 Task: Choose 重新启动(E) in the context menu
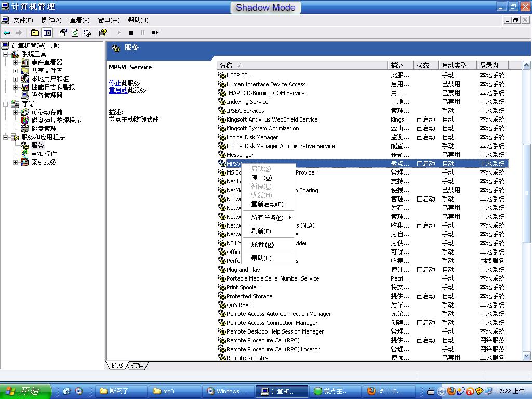tap(268, 204)
